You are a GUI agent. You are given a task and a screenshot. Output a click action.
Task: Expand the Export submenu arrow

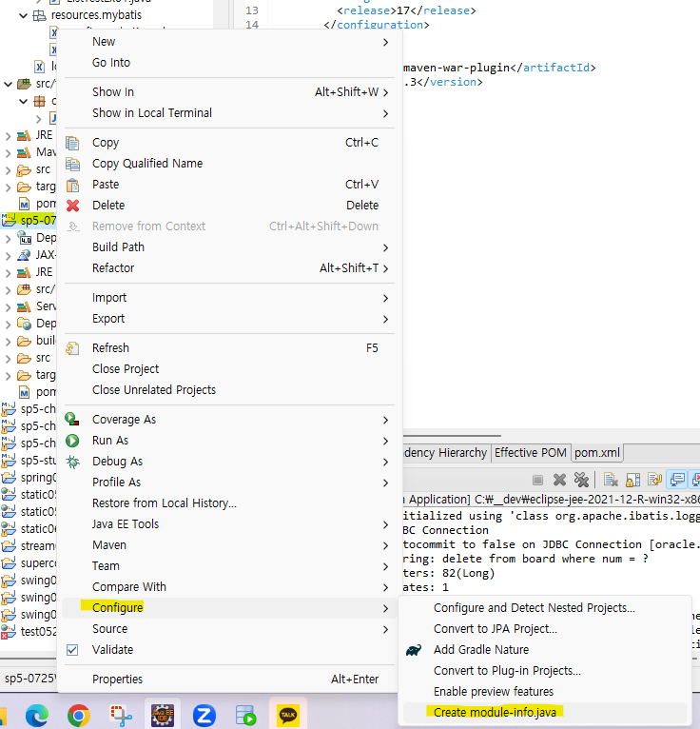pos(385,319)
